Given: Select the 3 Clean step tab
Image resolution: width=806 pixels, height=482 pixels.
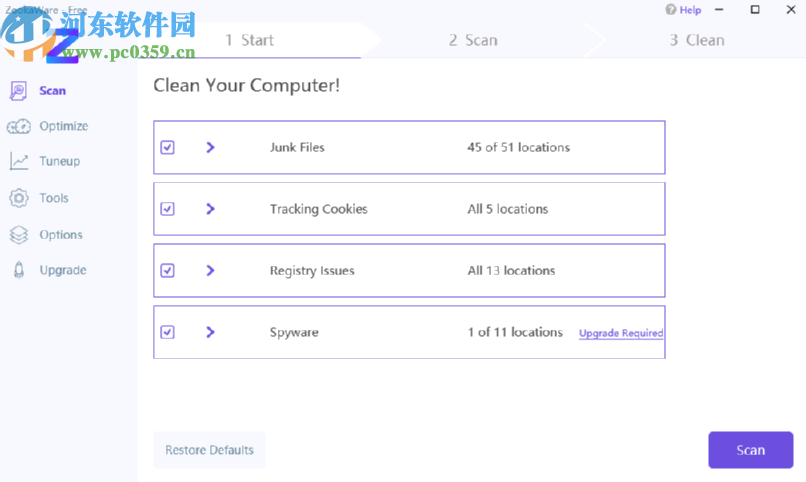Looking at the screenshot, I should point(697,40).
